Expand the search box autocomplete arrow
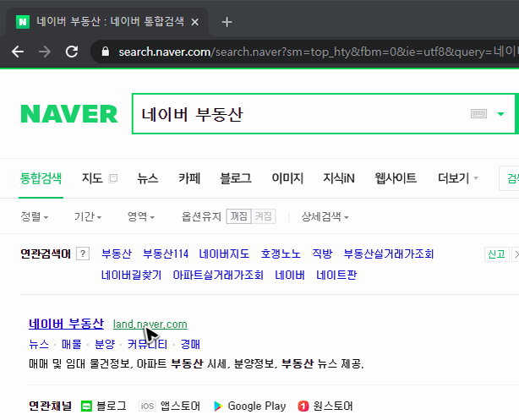 [500, 114]
